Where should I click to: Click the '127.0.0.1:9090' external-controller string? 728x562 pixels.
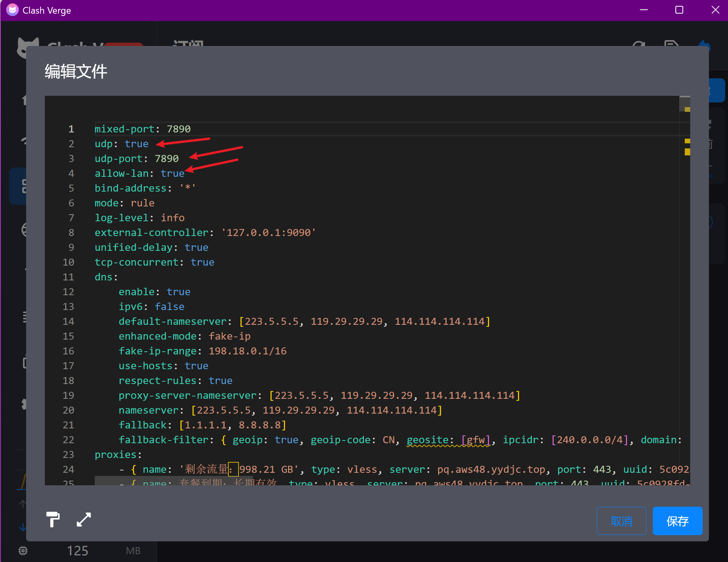click(x=269, y=233)
